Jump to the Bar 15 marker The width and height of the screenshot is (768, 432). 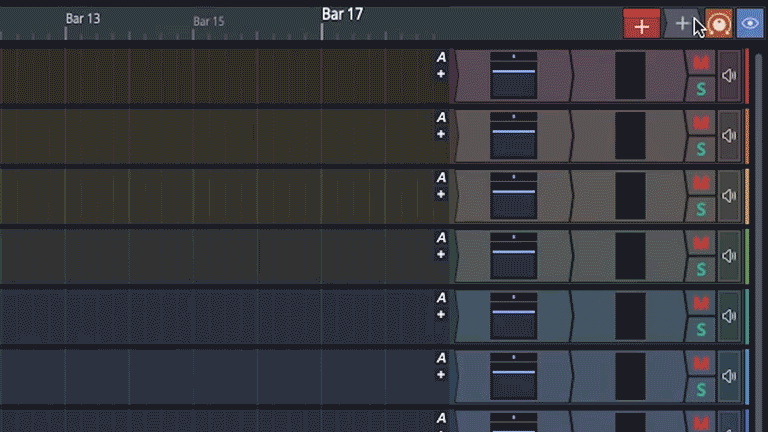[209, 22]
